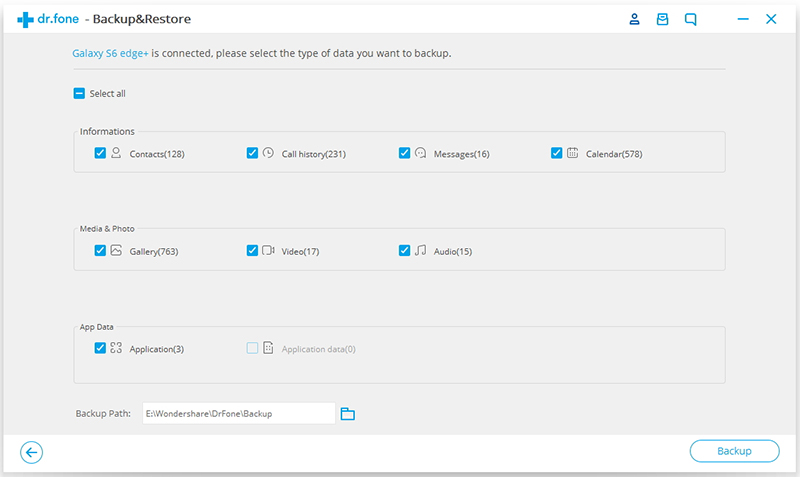The width and height of the screenshot is (800, 477).
Task: Click the Calendar icon
Action: [572, 153]
